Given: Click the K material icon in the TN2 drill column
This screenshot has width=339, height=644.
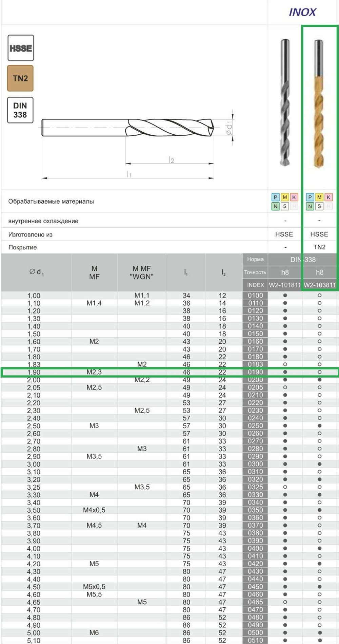Looking at the screenshot, I should pyautogui.click(x=328, y=197).
